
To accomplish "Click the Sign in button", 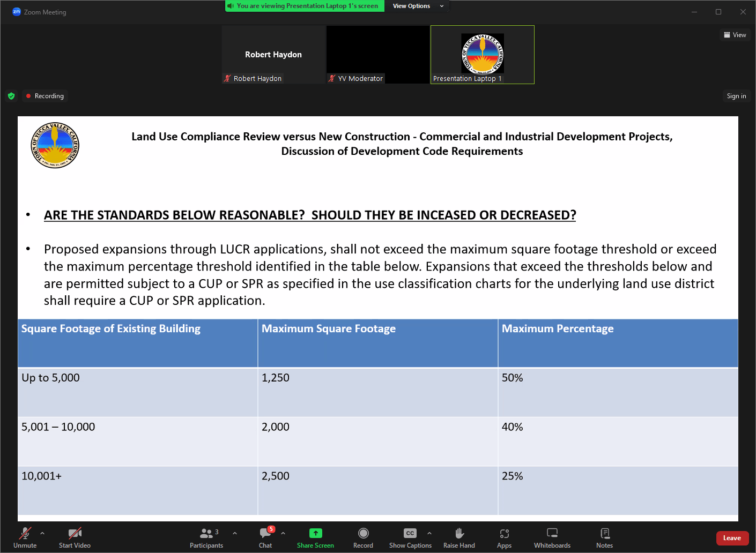I will point(736,96).
